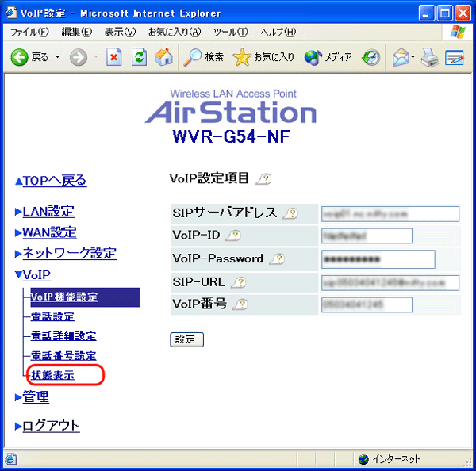Click the 設定 submit button
Screen dimensions: 476x471
pyautogui.click(x=186, y=339)
